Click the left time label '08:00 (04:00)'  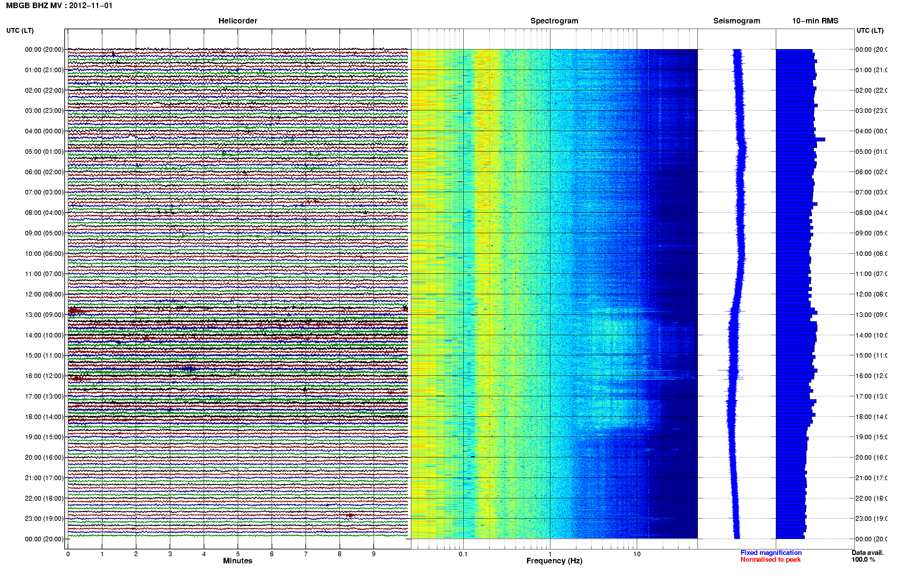click(44, 213)
